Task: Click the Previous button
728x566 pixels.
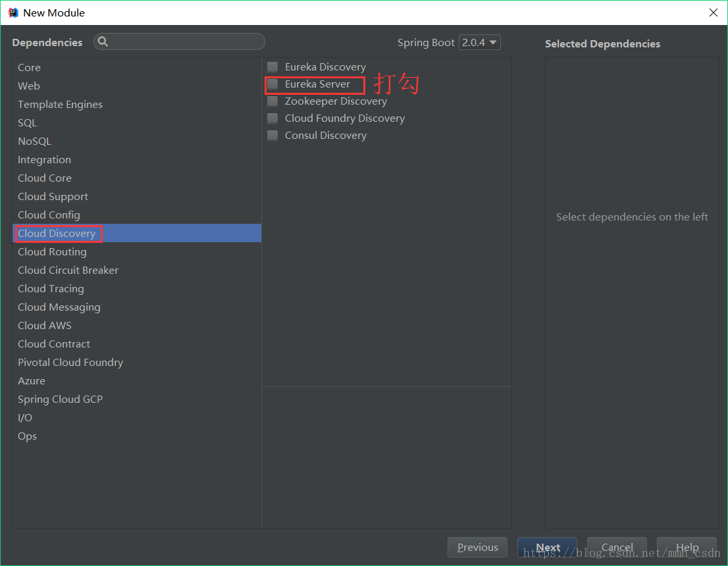Action: [477, 547]
